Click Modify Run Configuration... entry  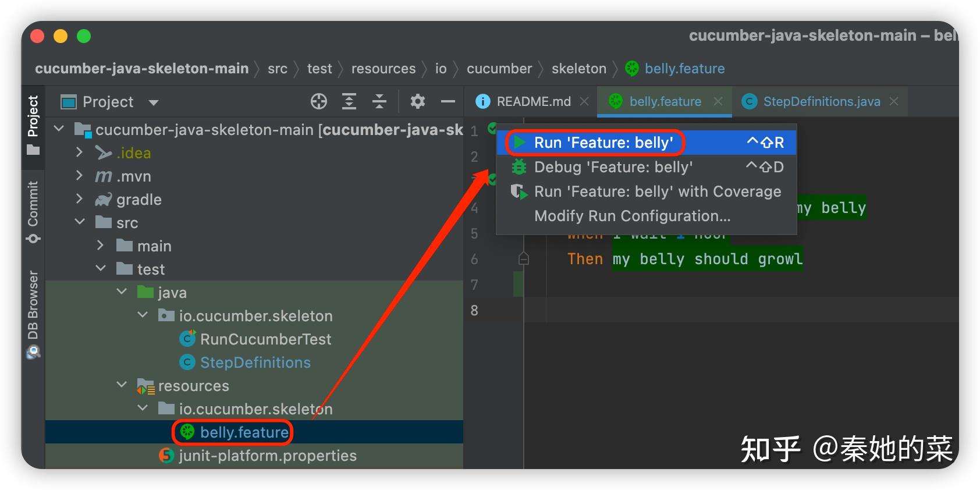coord(632,216)
